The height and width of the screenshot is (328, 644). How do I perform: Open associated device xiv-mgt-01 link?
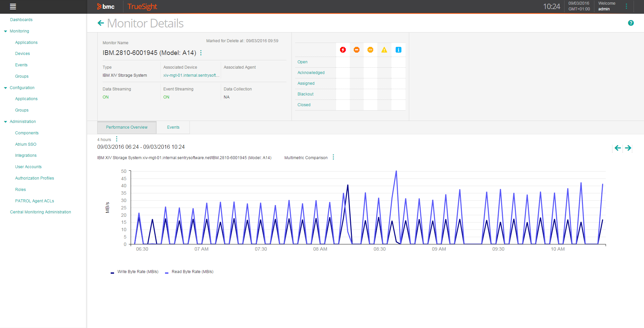pyautogui.click(x=191, y=75)
